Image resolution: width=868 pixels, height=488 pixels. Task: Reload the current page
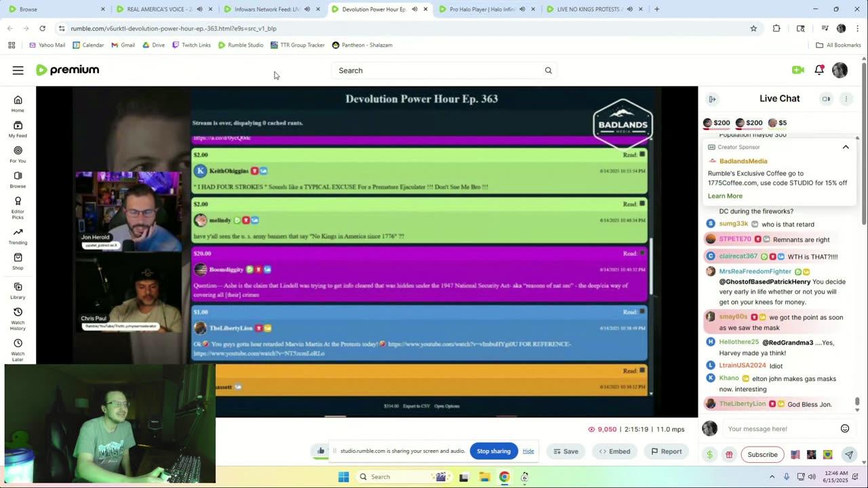click(x=42, y=28)
